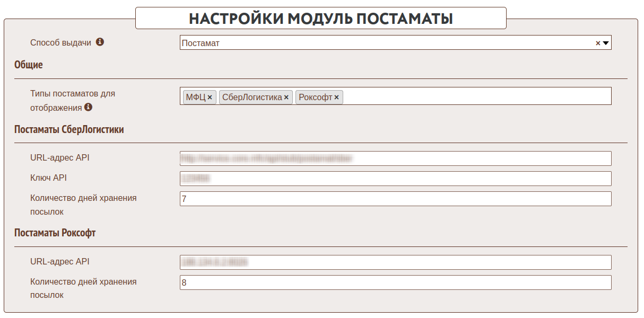Remove the МФЦ tag via its x

210,98
